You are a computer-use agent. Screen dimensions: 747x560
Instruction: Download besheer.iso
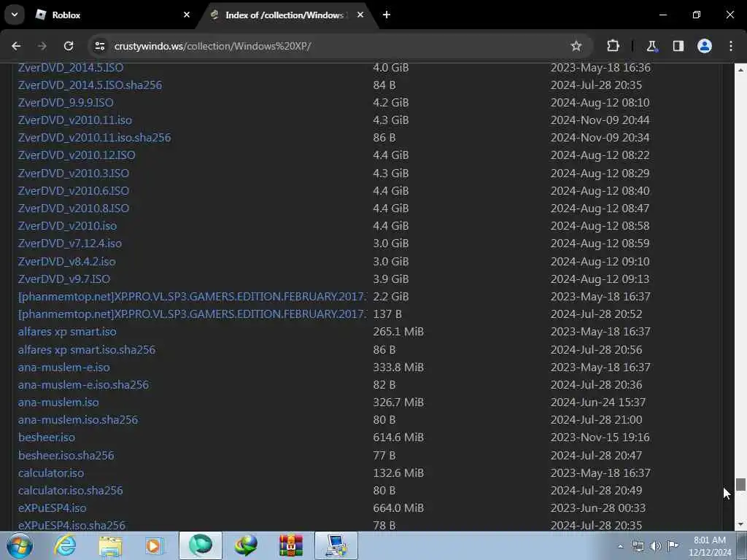coord(47,437)
